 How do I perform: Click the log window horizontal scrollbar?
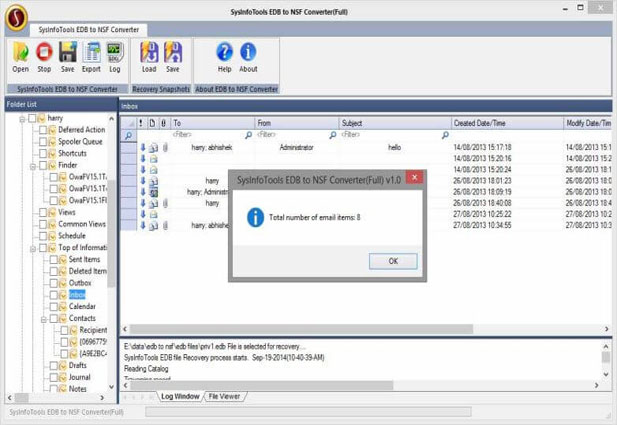(261, 385)
